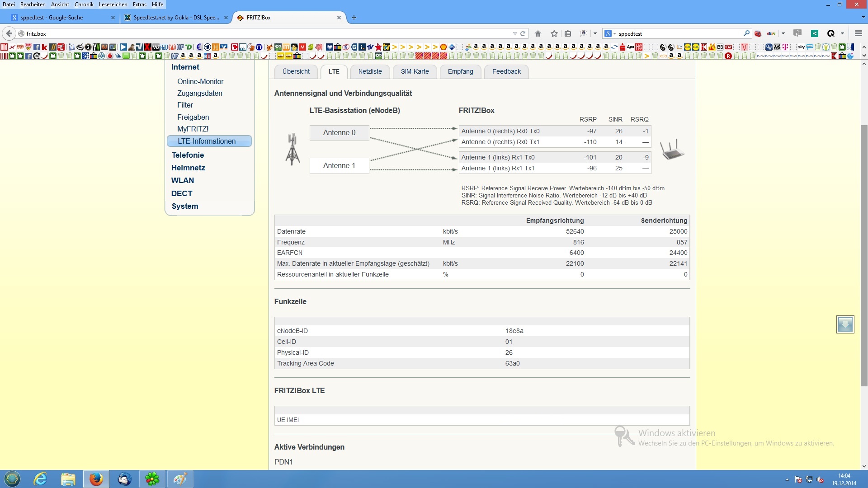This screenshot has height=488, width=868.
Task: Click the floating download arrow button
Action: click(845, 324)
